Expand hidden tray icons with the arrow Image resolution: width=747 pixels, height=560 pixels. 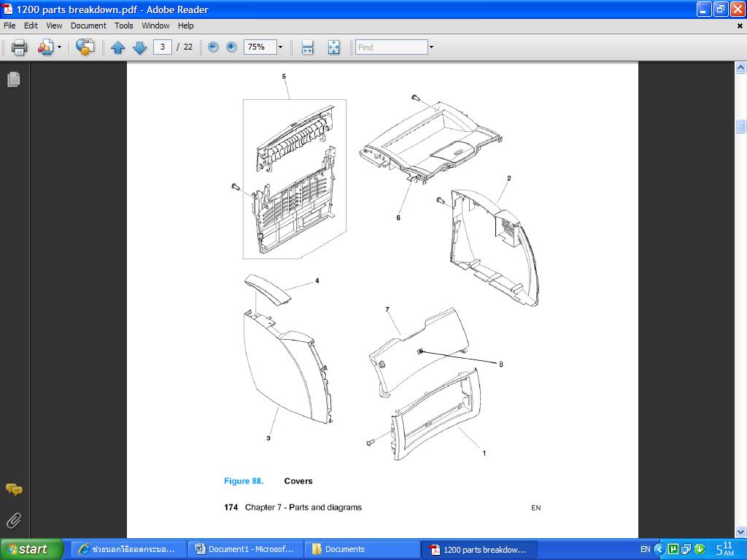[659, 549]
